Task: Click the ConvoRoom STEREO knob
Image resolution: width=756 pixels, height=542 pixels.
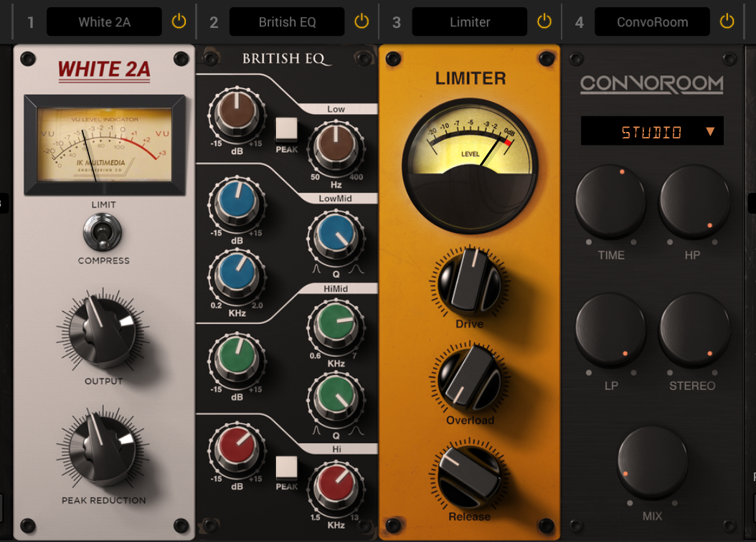Action: (694, 331)
